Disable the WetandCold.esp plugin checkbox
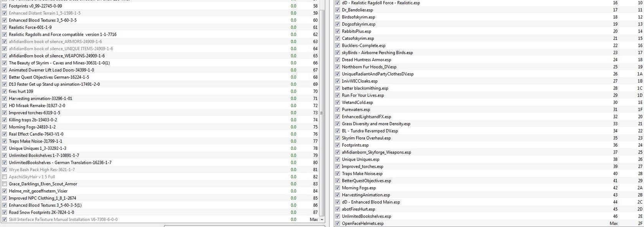This screenshot has height=227, width=644. pos(338,103)
